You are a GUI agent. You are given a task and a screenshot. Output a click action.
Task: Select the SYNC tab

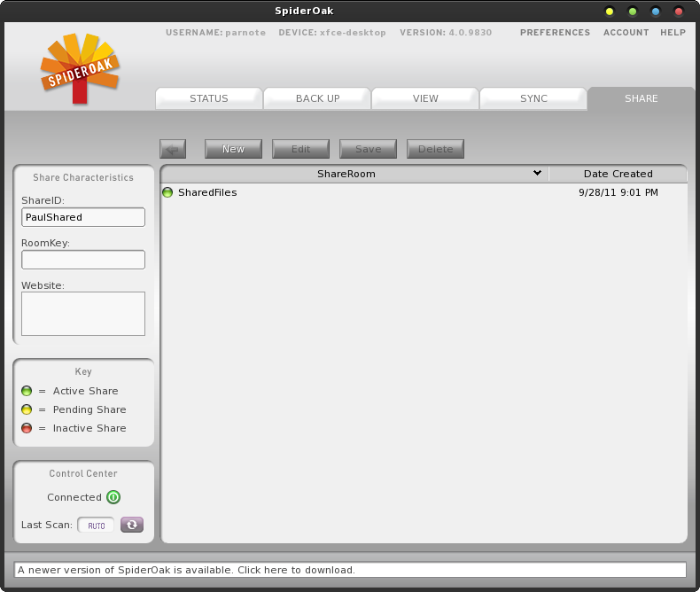[533, 98]
